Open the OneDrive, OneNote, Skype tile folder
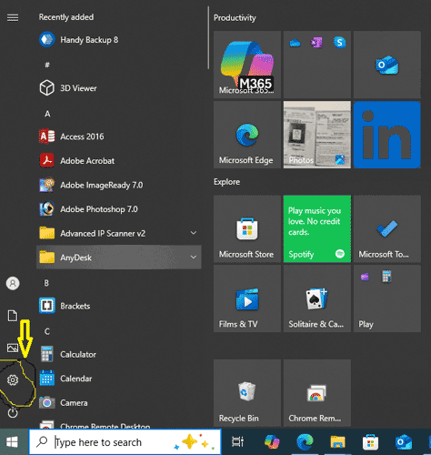This screenshot has height=455, width=431. click(317, 65)
